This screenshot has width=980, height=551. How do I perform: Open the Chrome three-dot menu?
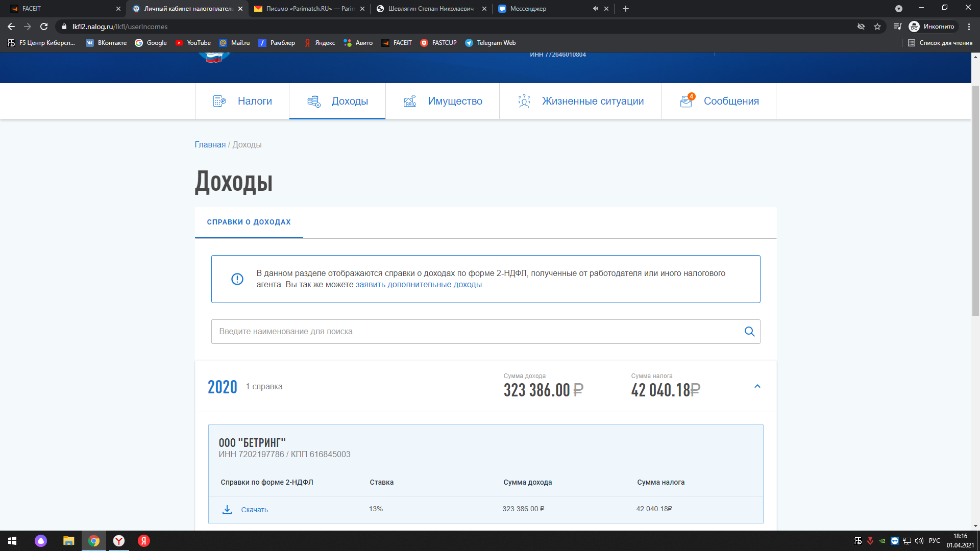pyautogui.click(x=969, y=27)
